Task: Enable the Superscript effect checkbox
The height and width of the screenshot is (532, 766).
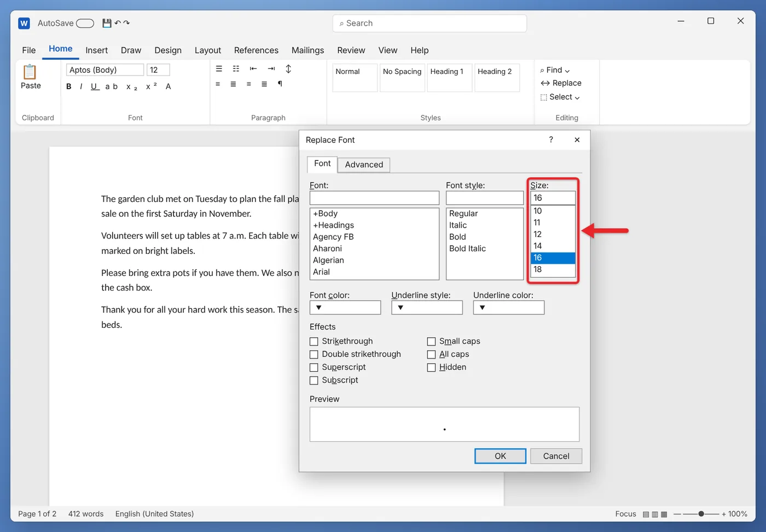Action: pos(314,368)
